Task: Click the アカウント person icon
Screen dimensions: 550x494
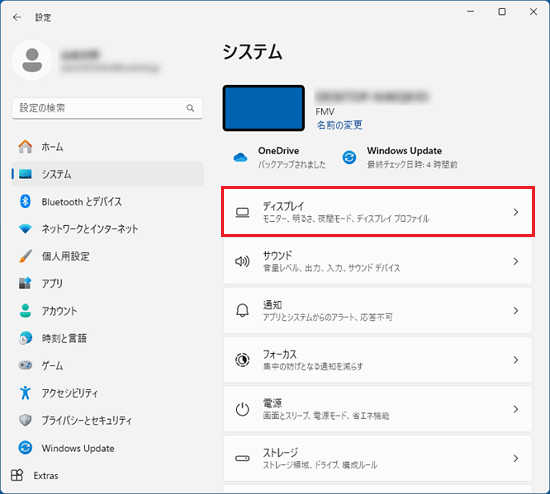Action: [25, 311]
